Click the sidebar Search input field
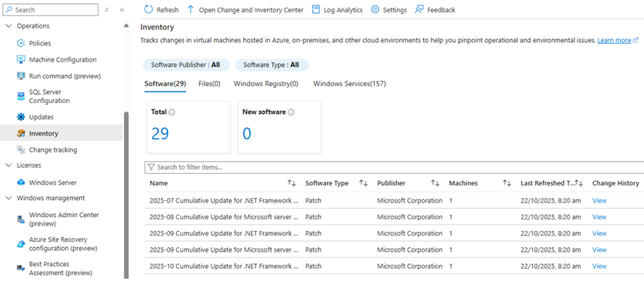This screenshot has width=644, height=281. coord(51,10)
